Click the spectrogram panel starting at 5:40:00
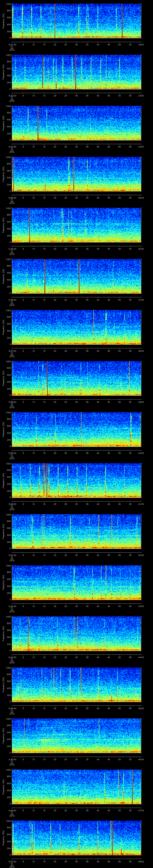 pyautogui.click(x=77, y=480)
